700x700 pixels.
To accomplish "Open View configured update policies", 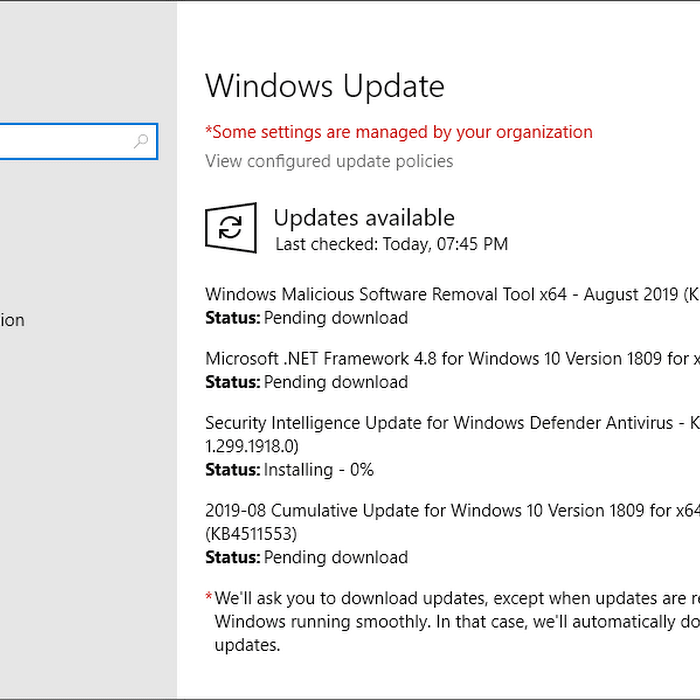I will [x=329, y=161].
